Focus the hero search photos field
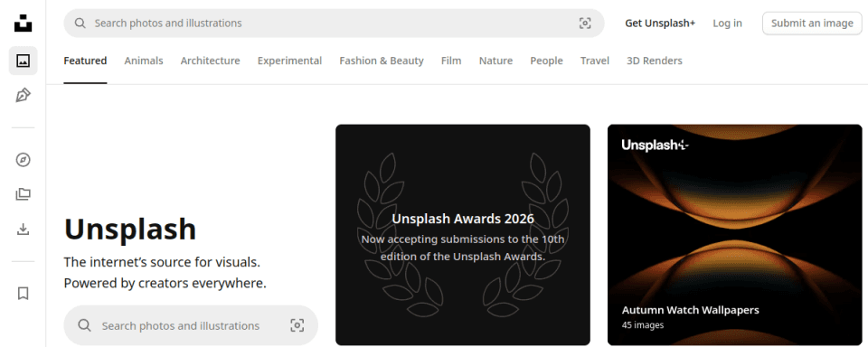 point(191,325)
